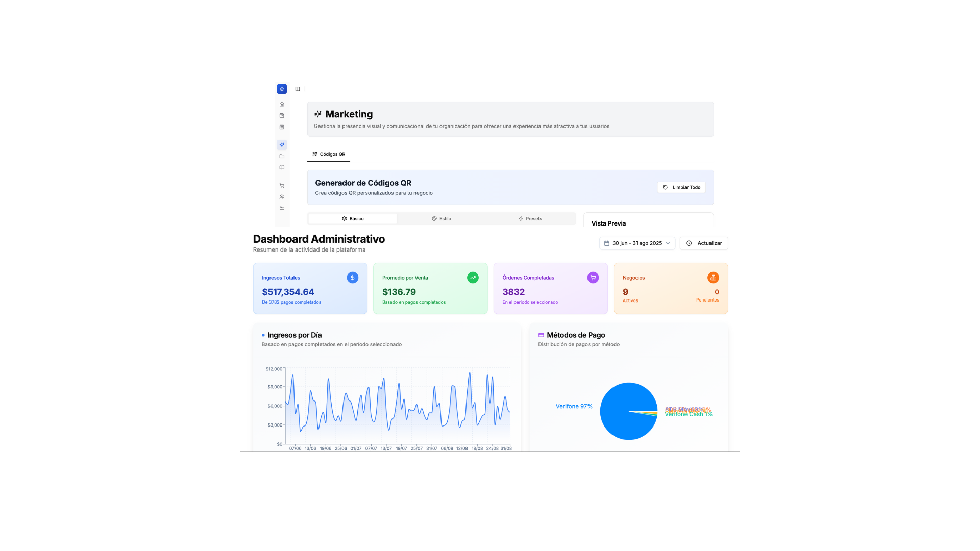
Task: Toggle the sidebar panel
Action: click(x=298, y=89)
